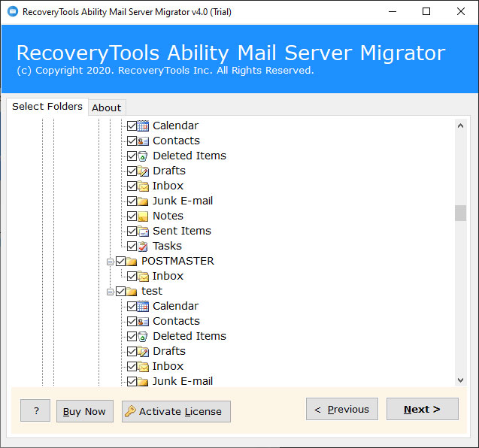Maximize the application window
Image resolution: width=479 pixels, height=448 pixels.
pyautogui.click(x=426, y=11)
